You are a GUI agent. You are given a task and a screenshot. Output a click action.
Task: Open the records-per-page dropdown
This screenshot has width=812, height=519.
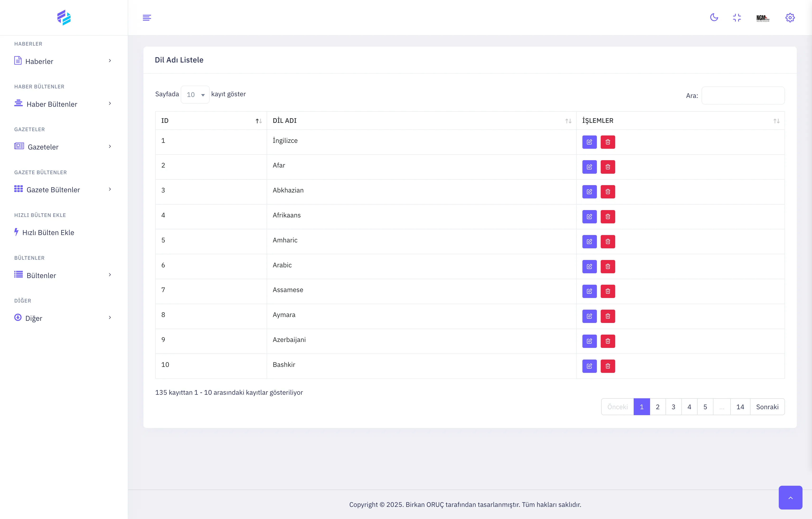pyautogui.click(x=195, y=95)
